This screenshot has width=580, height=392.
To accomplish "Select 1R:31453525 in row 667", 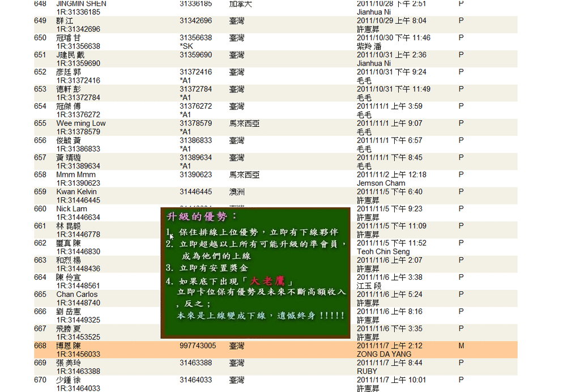I will click(x=78, y=337).
